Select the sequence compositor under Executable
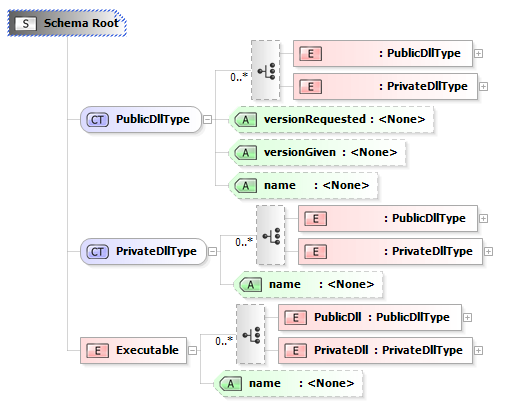Viewport: 506px width, 408px height. (x=251, y=334)
